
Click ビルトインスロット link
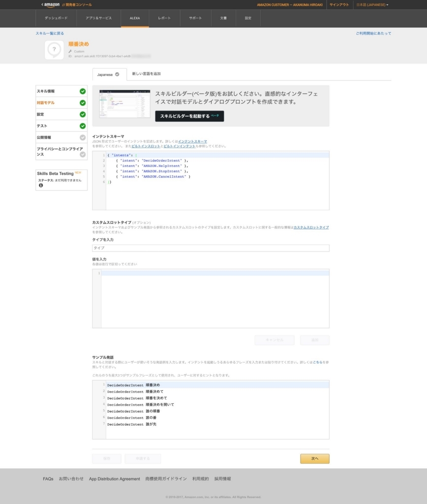click(x=146, y=146)
